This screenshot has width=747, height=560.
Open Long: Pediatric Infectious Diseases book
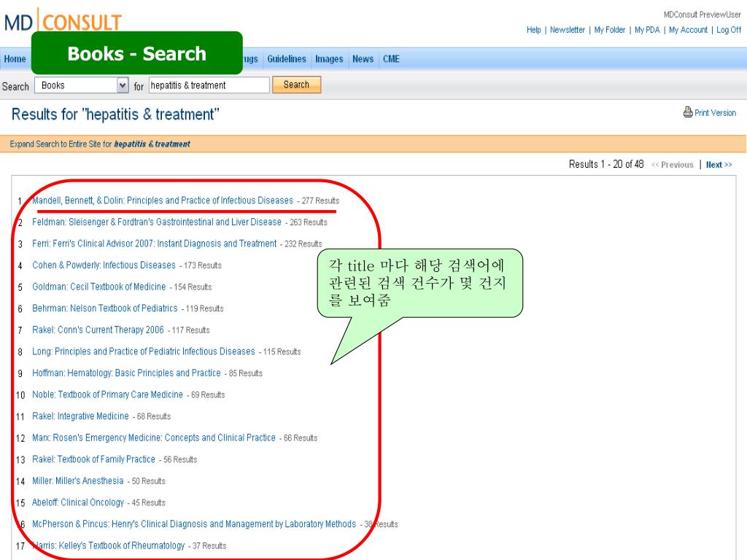(144, 351)
